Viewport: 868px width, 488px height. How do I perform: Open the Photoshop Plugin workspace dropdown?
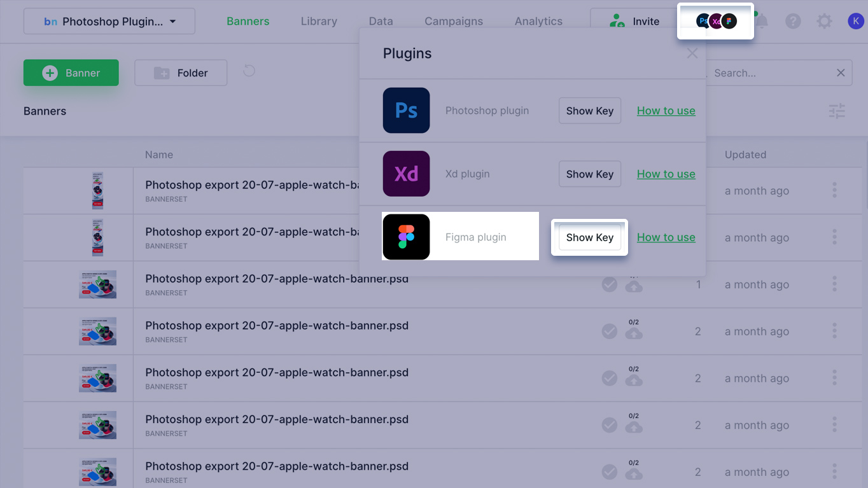(x=109, y=22)
